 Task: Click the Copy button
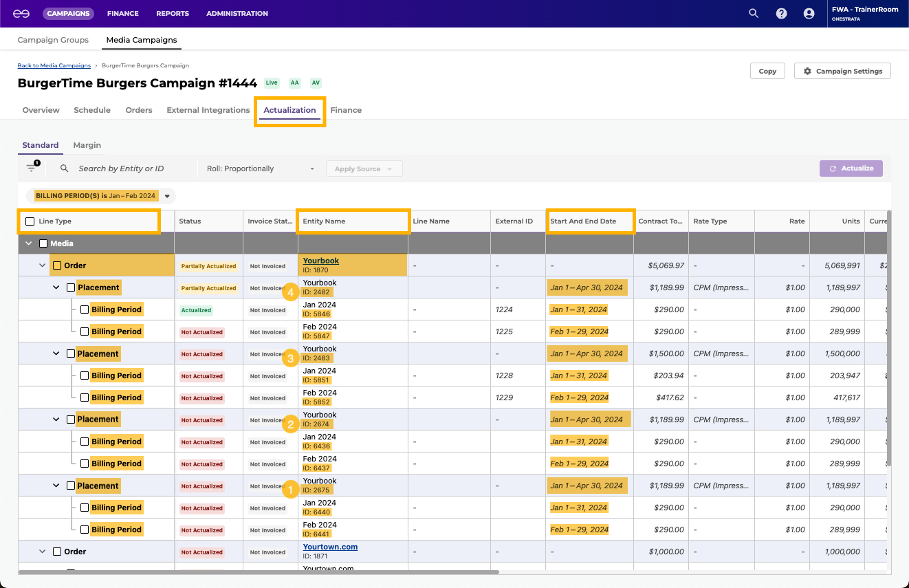pos(767,71)
